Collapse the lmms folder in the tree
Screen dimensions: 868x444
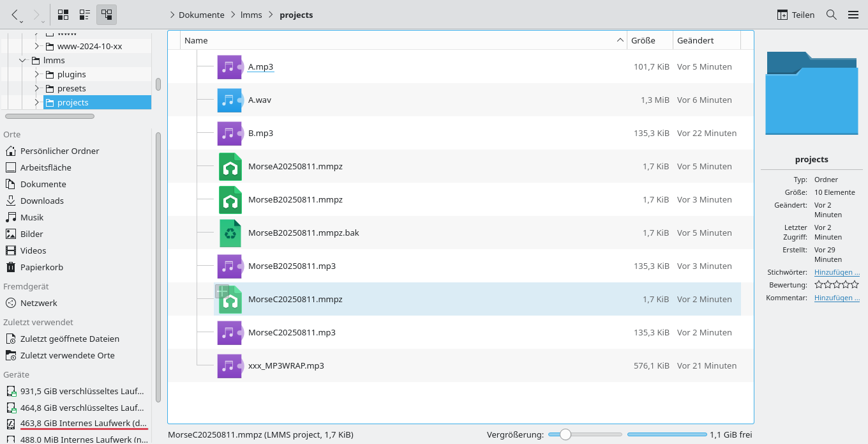click(x=23, y=61)
